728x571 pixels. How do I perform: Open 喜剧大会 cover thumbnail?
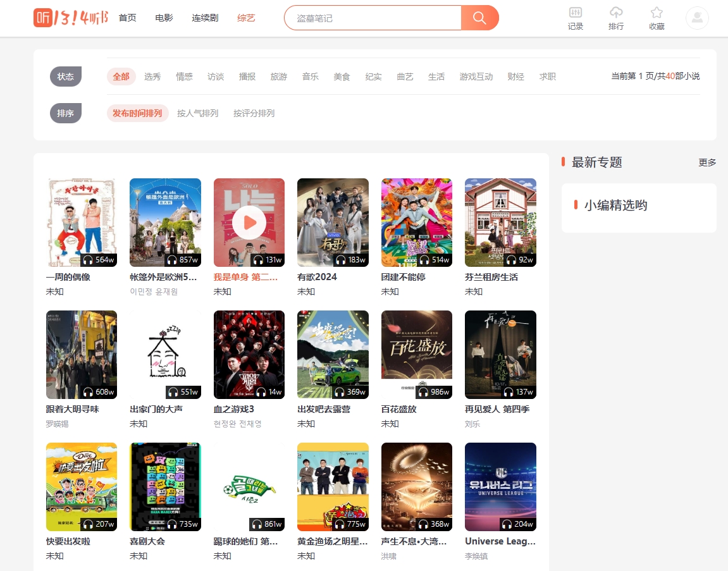[x=165, y=487]
